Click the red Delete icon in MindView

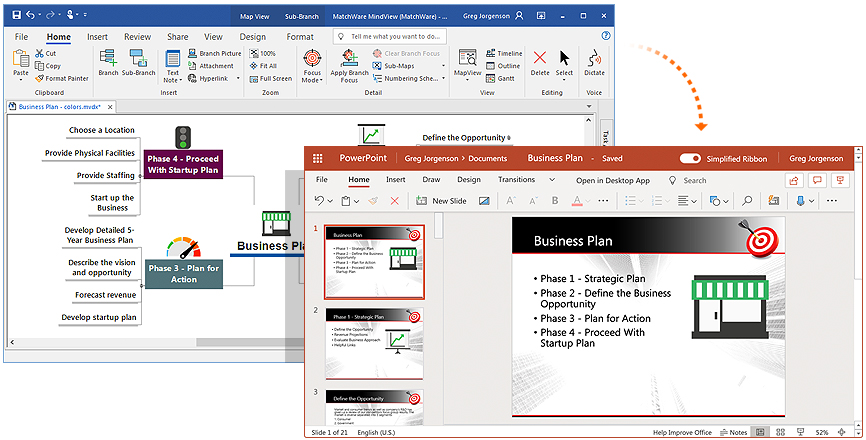[540, 57]
